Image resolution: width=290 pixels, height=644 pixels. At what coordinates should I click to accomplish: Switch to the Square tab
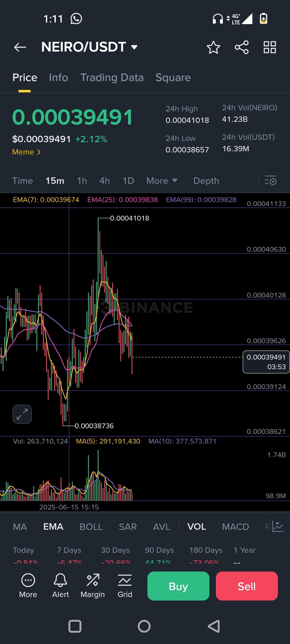point(173,78)
